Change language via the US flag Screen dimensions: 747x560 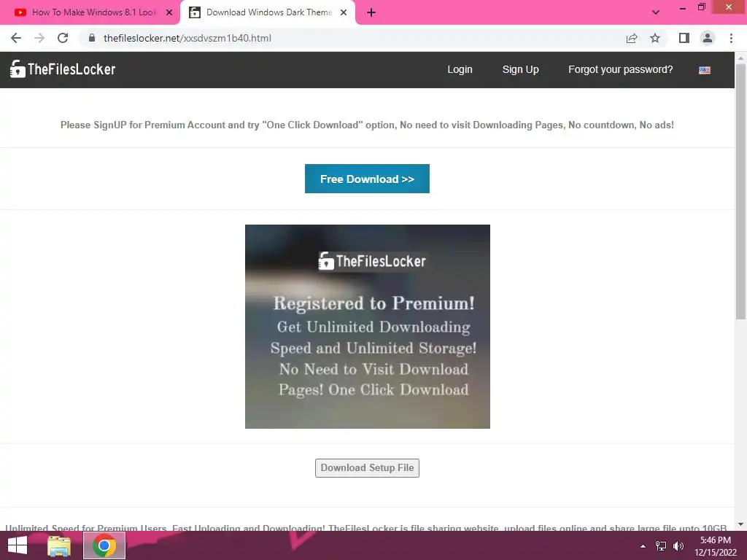pos(705,70)
